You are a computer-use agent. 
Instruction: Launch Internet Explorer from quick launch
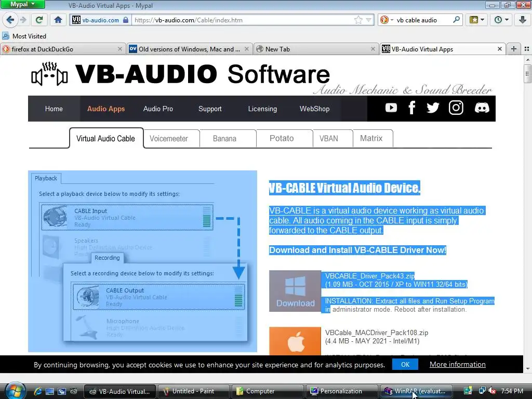37,391
